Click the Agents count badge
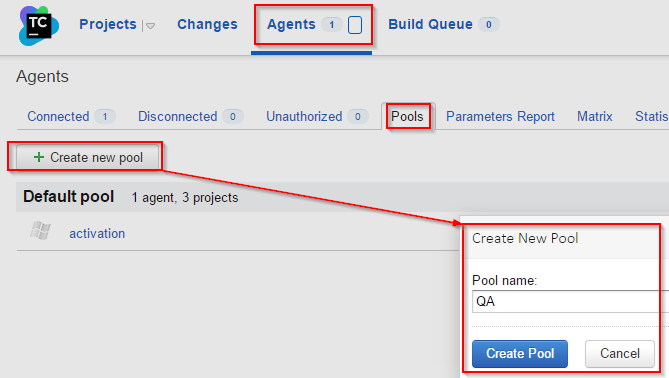Image resolution: width=669 pixels, height=378 pixels. coord(332,25)
